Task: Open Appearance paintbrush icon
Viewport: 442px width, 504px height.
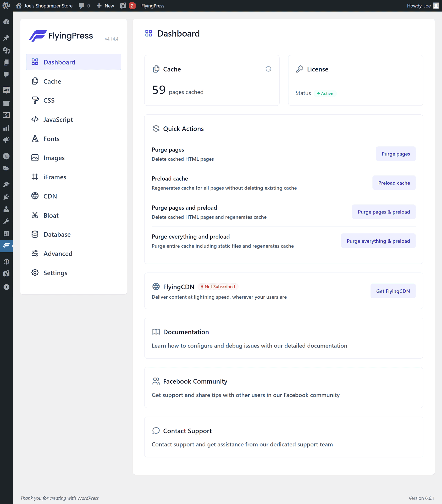Action: pyautogui.click(x=6, y=184)
